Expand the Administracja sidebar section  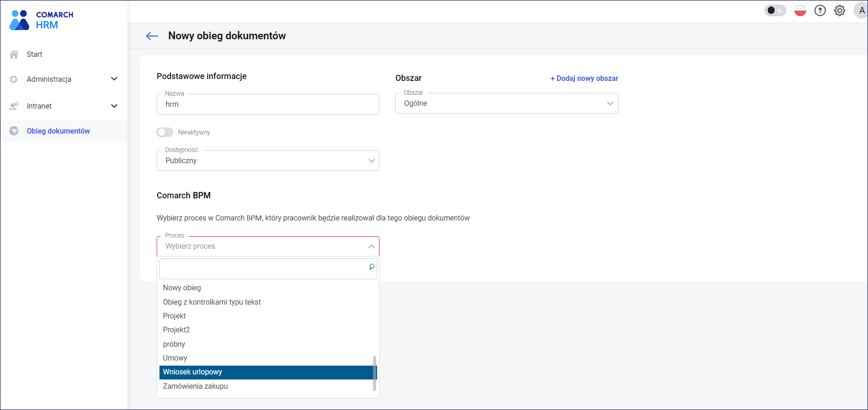pos(114,79)
